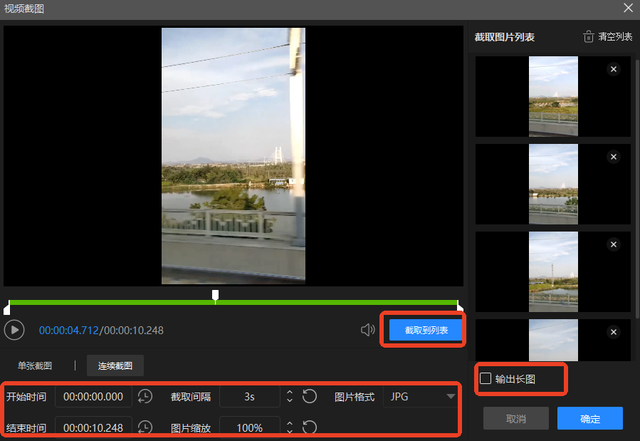Clear the list with 清空列表
The width and height of the screenshot is (640, 441).
pyautogui.click(x=615, y=37)
